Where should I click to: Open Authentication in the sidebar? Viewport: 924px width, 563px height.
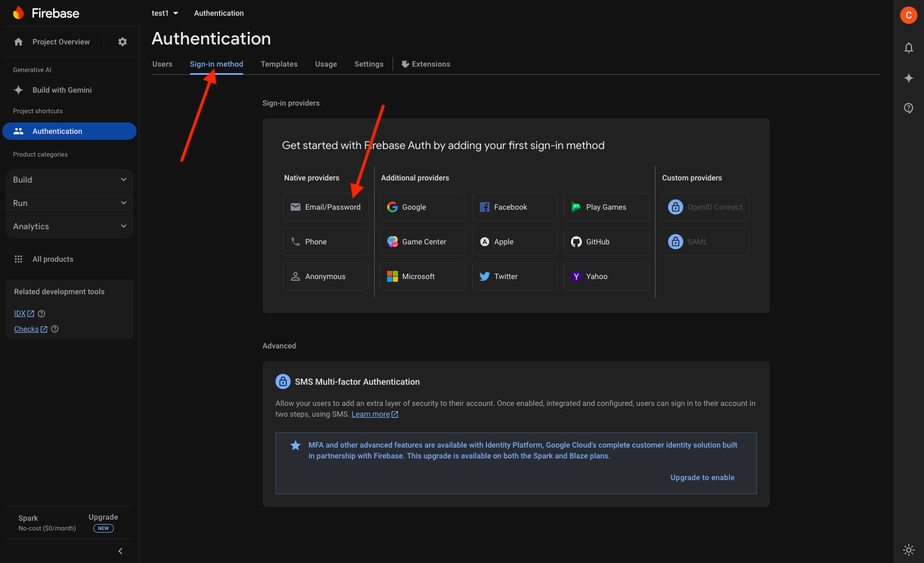point(69,131)
